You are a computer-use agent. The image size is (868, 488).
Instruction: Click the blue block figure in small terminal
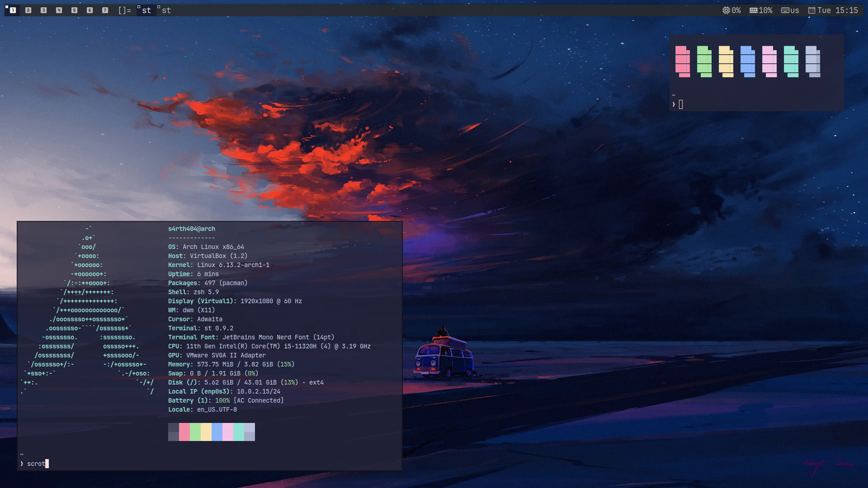(748, 61)
